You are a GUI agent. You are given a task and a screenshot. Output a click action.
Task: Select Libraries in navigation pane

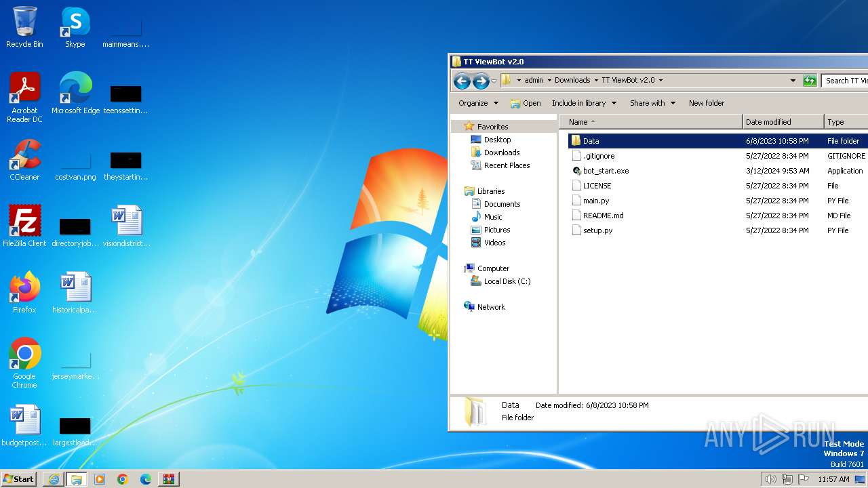pyautogui.click(x=490, y=191)
